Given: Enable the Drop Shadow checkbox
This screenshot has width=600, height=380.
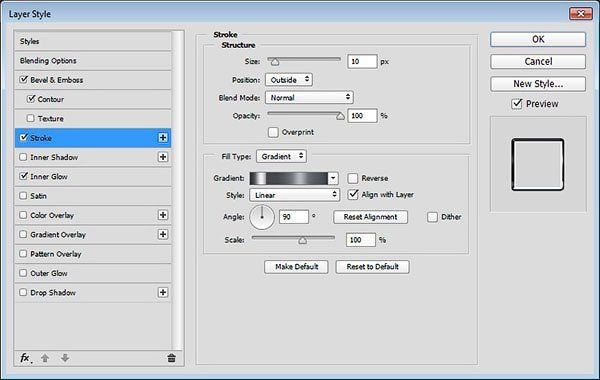Looking at the screenshot, I should coord(23,292).
